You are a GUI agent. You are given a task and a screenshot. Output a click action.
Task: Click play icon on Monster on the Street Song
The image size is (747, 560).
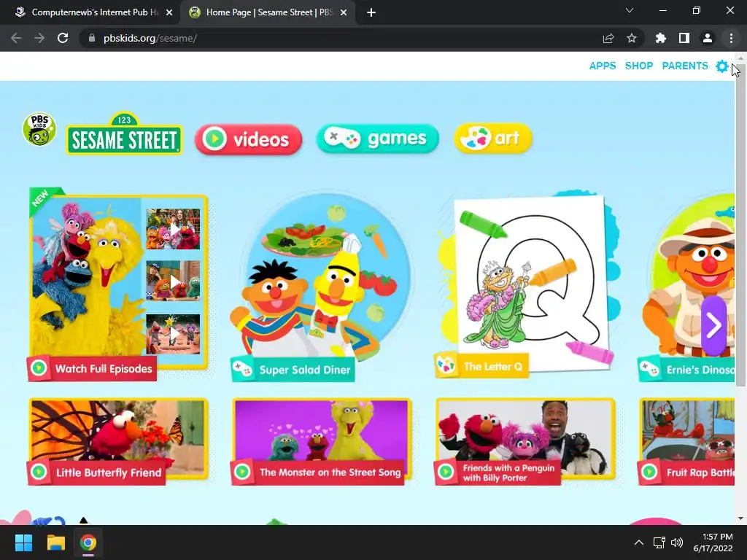click(242, 472)
